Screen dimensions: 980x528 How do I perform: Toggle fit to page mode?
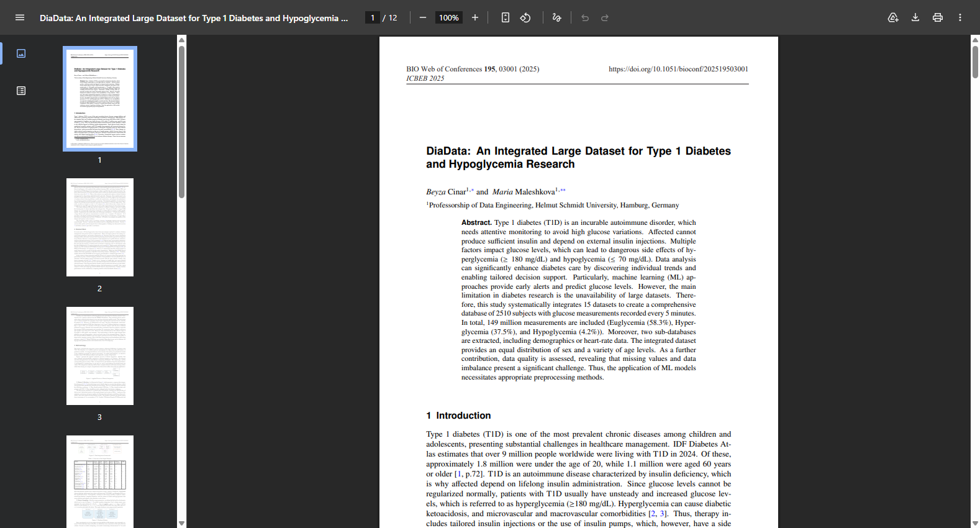[x=506, y=17]
